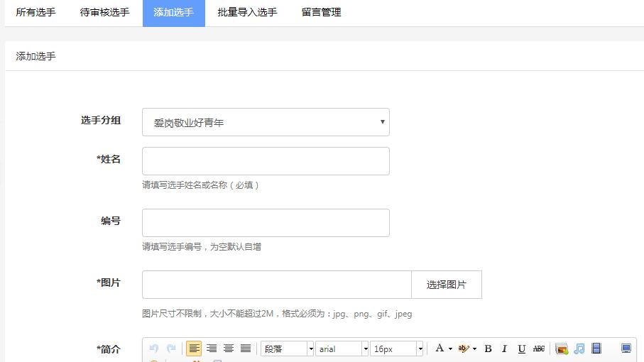Click the hint 请填写选手编号，为空默认自增
This screenshot has height=362, width=644.
pos(202,247)
